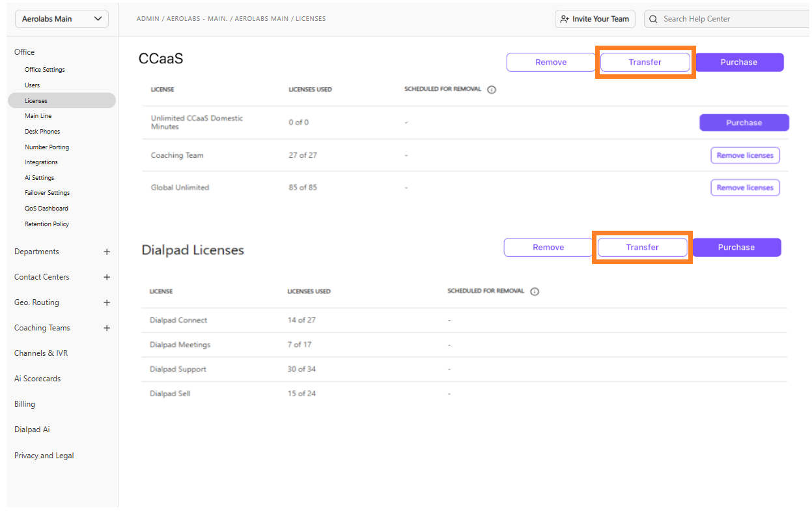The width and height of the screenshot is (812, 511).
Task: Go to Number Porting
Action: [47, 147]
